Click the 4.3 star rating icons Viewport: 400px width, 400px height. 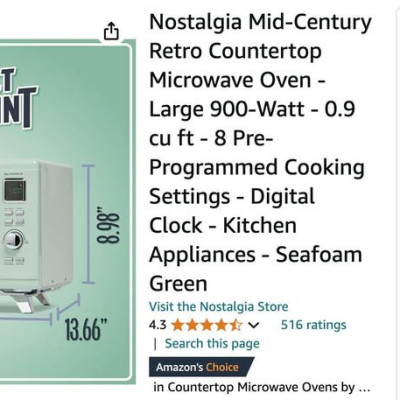tap(207, 325)
